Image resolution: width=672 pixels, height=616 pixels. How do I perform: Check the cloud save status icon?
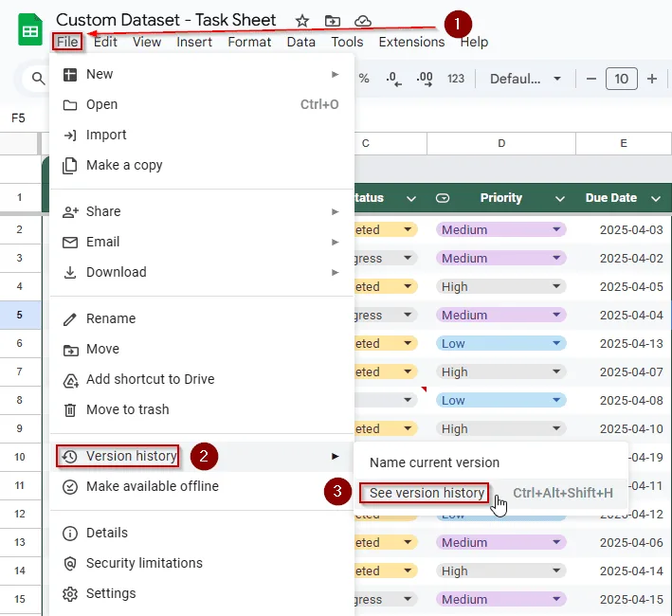(363, 21)
